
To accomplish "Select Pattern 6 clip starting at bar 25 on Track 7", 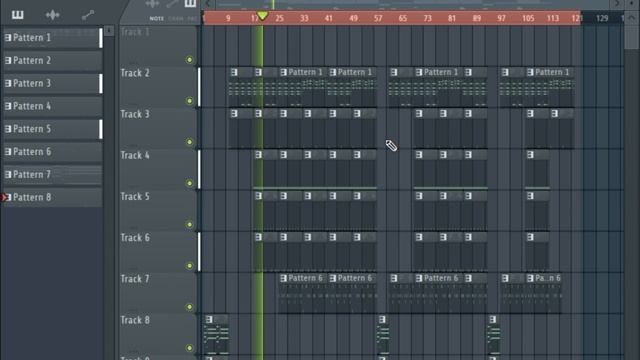I will (303, 293).
